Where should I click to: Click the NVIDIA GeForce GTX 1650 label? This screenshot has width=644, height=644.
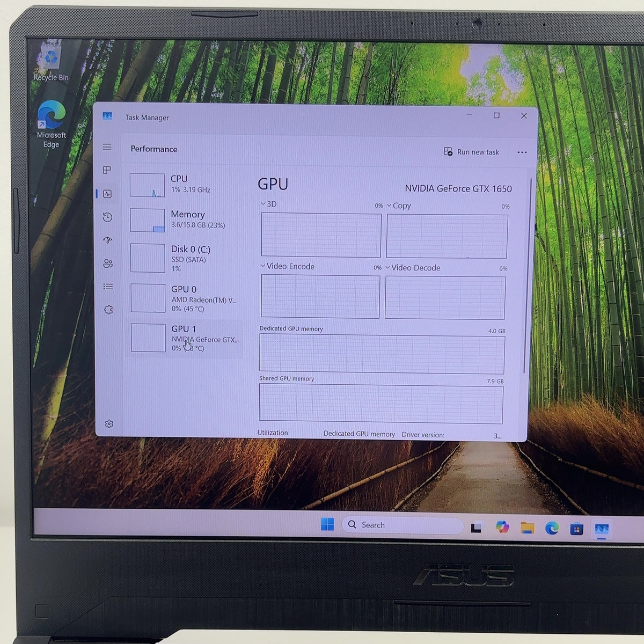(458, 188)
